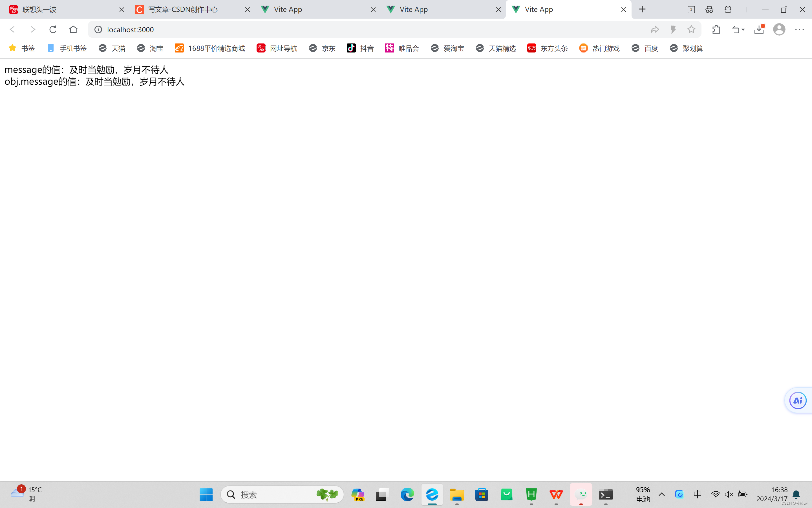Open Microsoft Store from the taskbar
Screen dimensions: 812x508
tap(482, 494)
